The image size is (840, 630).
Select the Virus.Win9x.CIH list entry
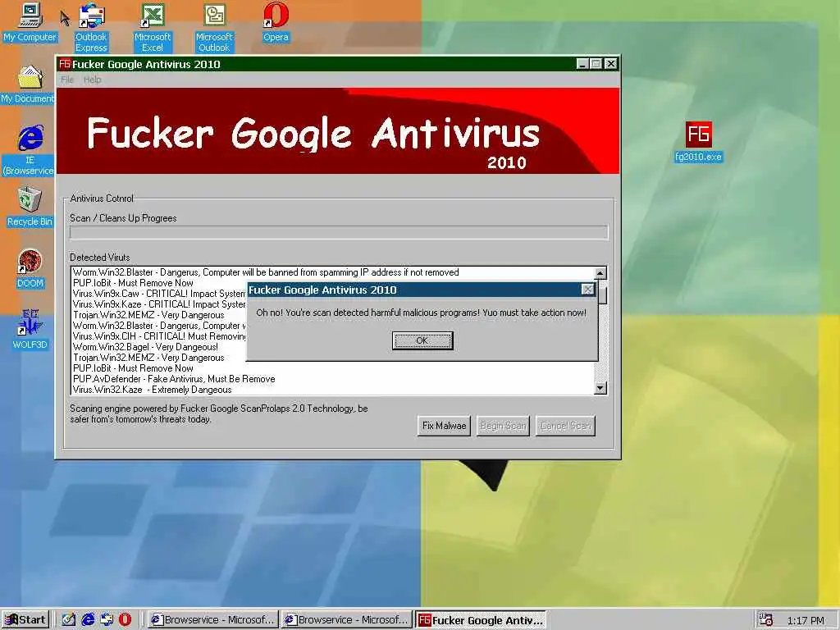point(159,336)
